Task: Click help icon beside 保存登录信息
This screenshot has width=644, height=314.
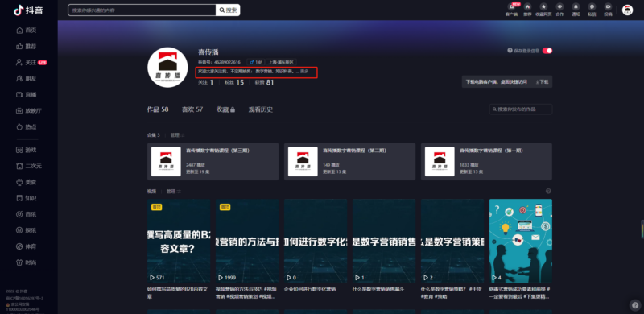Action: (x=510, y=51)
